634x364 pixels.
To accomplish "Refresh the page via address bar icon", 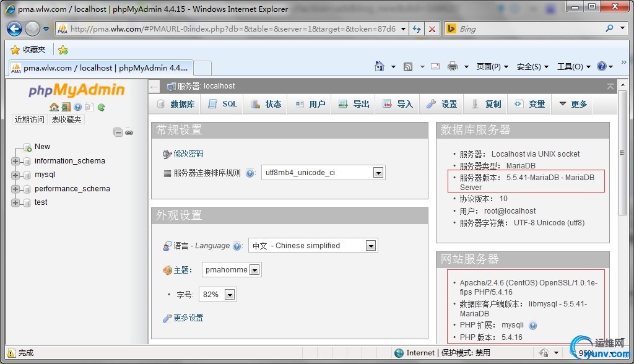I will (417, 28).
